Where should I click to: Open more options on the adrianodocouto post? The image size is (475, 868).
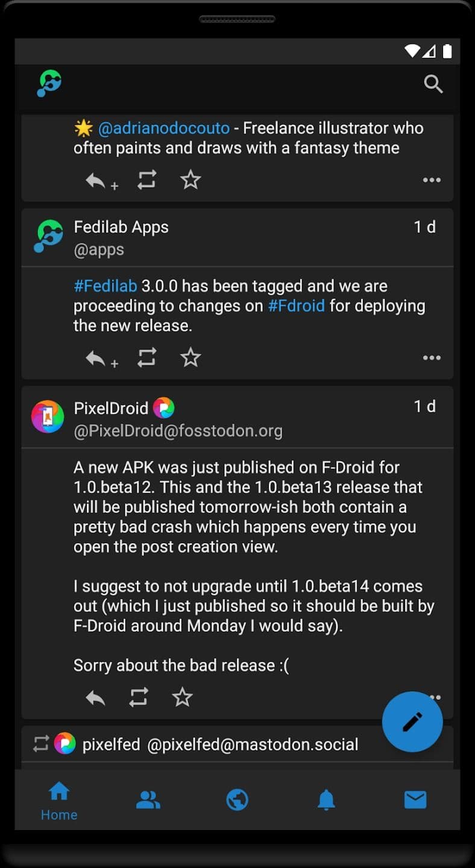pyautogui.click(x=432, y=180)
